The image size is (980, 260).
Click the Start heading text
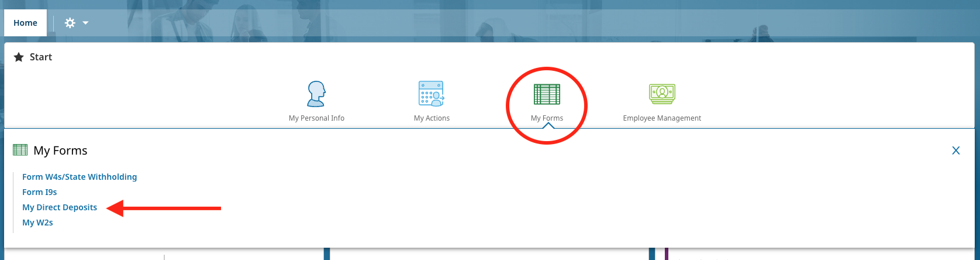[41, 57]
